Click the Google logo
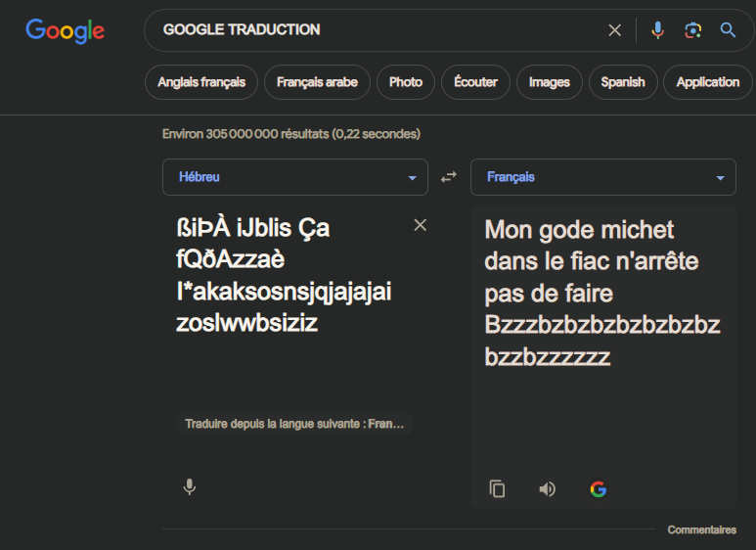This screenshot has height=550, width=756. (65, 30)
